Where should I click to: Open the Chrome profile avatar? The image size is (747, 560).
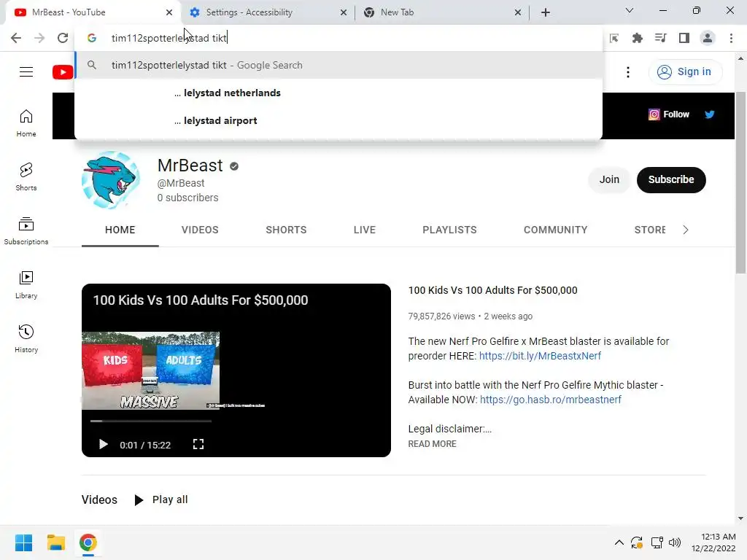(708, 38)
